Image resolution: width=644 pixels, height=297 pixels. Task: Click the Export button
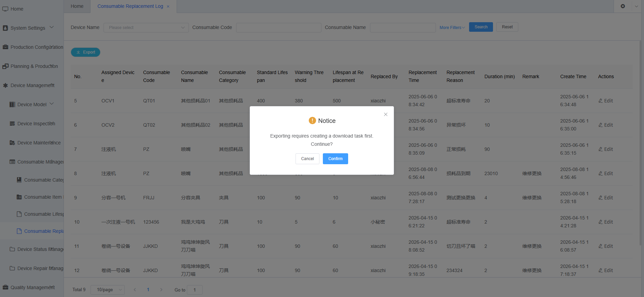(85, 52)
